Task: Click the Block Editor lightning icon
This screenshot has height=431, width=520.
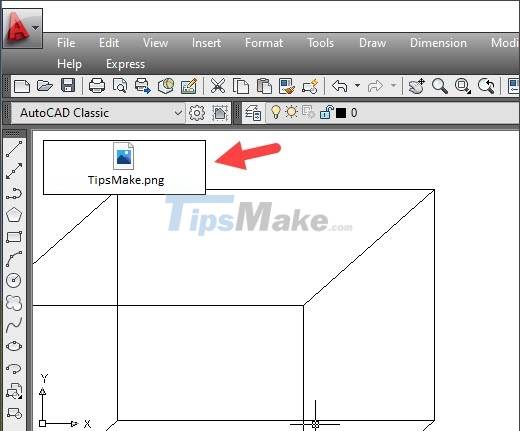Action: click(x=310, y=86)
